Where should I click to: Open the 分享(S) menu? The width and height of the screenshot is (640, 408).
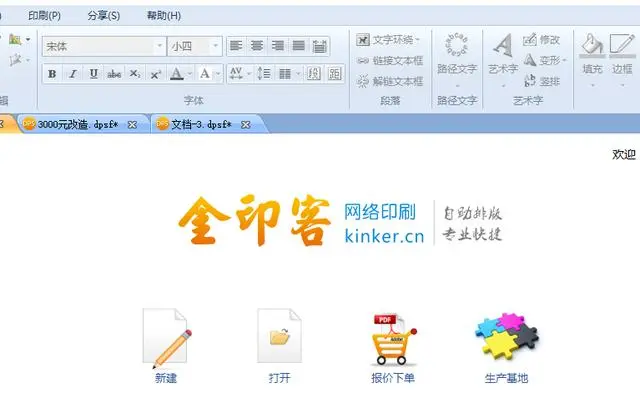[104, 16]
